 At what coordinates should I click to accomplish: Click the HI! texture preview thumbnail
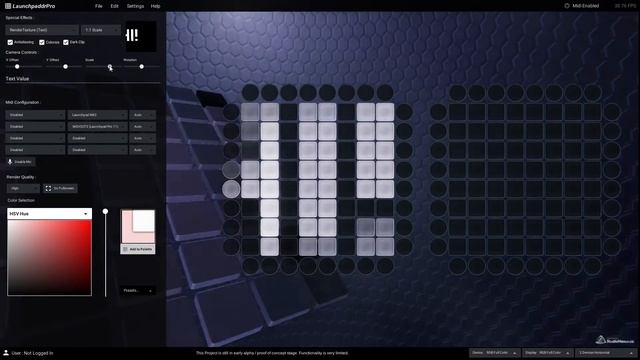[x=140, y=36]
